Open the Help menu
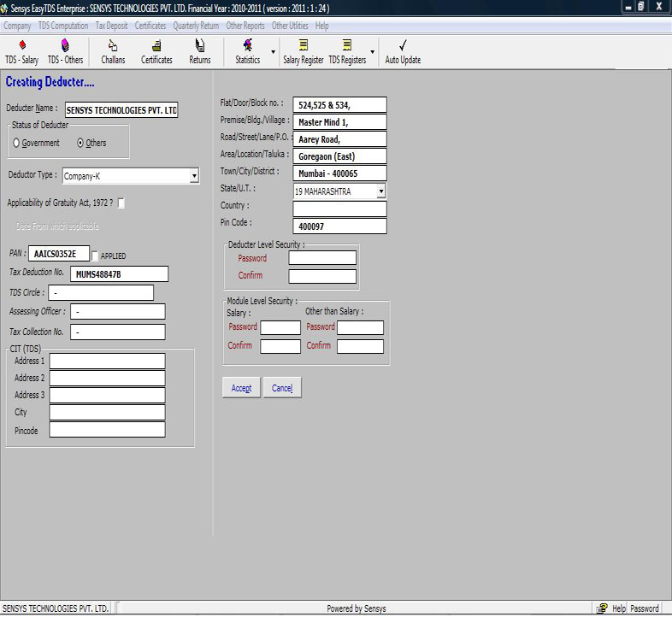The image size is (672, 617). (x=321, y=26)
